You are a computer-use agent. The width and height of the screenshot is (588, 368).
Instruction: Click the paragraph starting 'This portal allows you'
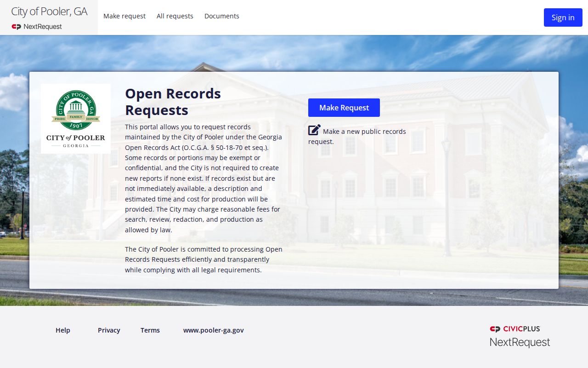pos(204,178)
